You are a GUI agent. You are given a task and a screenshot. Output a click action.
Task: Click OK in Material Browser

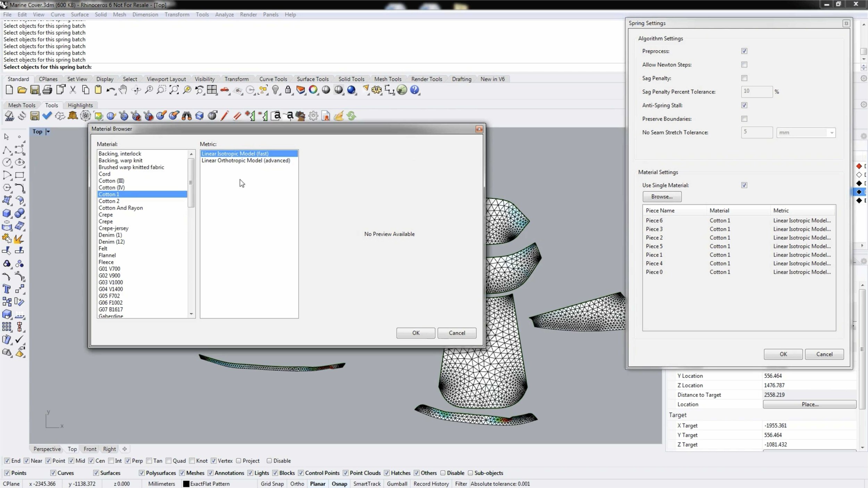pyautogui.click(x=416, y=333)
